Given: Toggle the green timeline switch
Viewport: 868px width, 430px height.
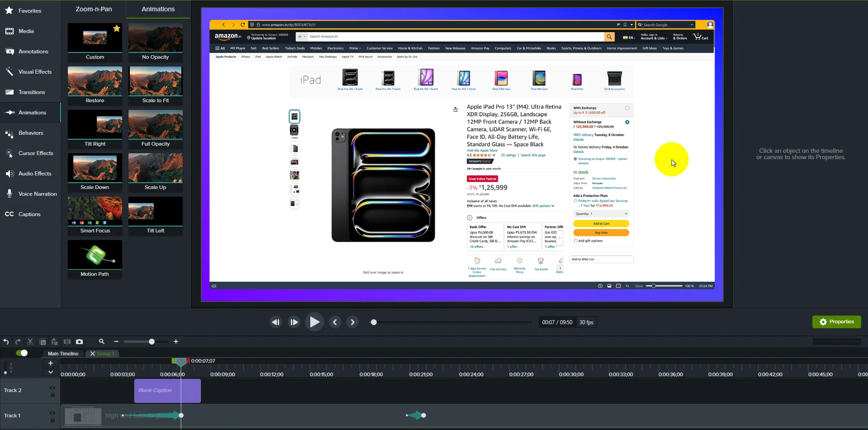Looking at the screenshot, I should pyautogui.click(x=21, y=353).
